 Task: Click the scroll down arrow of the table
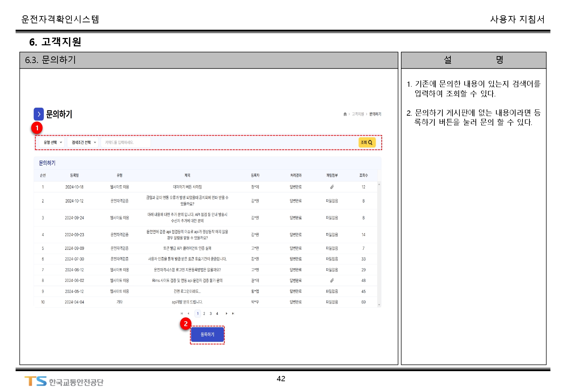pyautogui.click(x=379, y=305)
